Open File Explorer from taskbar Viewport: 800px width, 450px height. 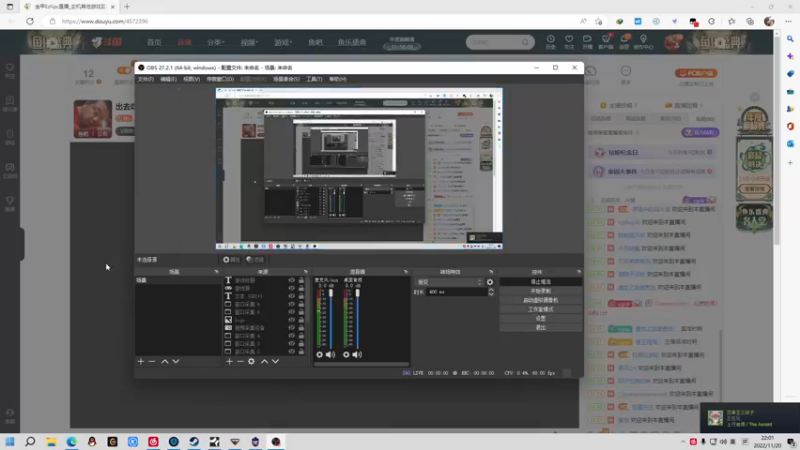51,441
